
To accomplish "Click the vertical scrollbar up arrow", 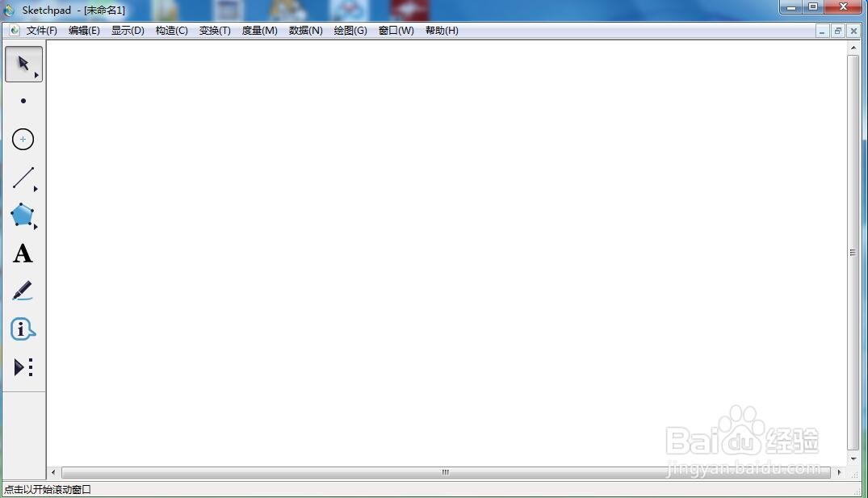I will coord(853,48).
